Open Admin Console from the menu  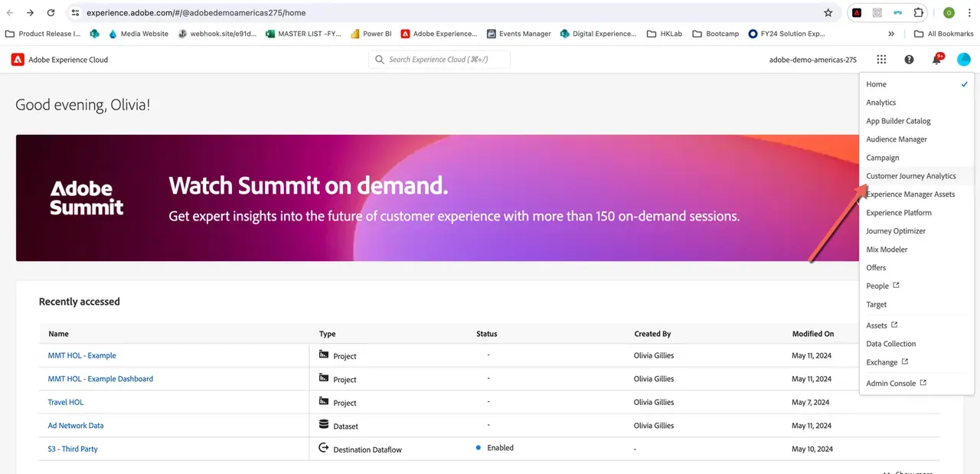pos(896,384)
